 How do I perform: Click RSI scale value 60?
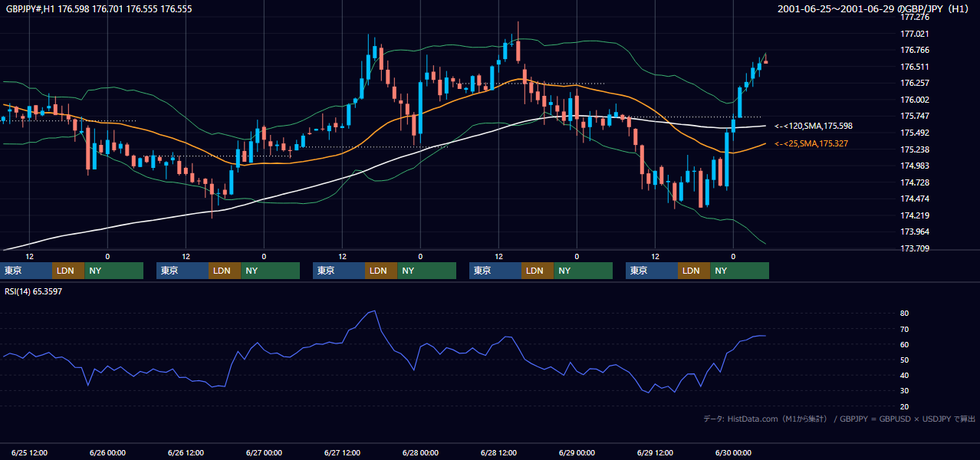point(905,344)
